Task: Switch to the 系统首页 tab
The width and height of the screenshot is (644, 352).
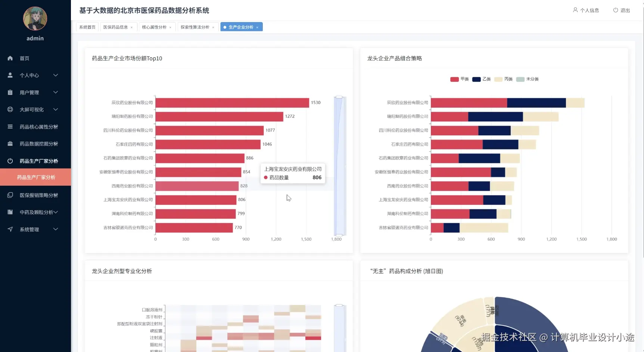Action: 87,27
